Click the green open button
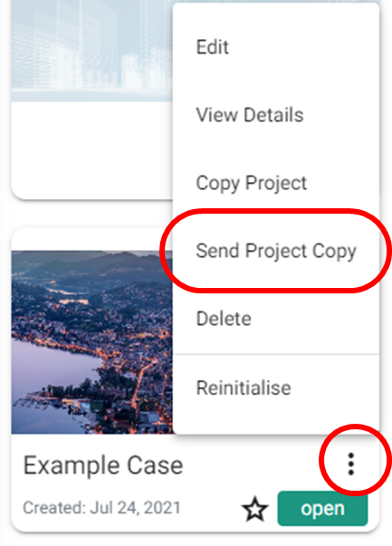Screen dimensions: 392x546 [x=322, y=508]
